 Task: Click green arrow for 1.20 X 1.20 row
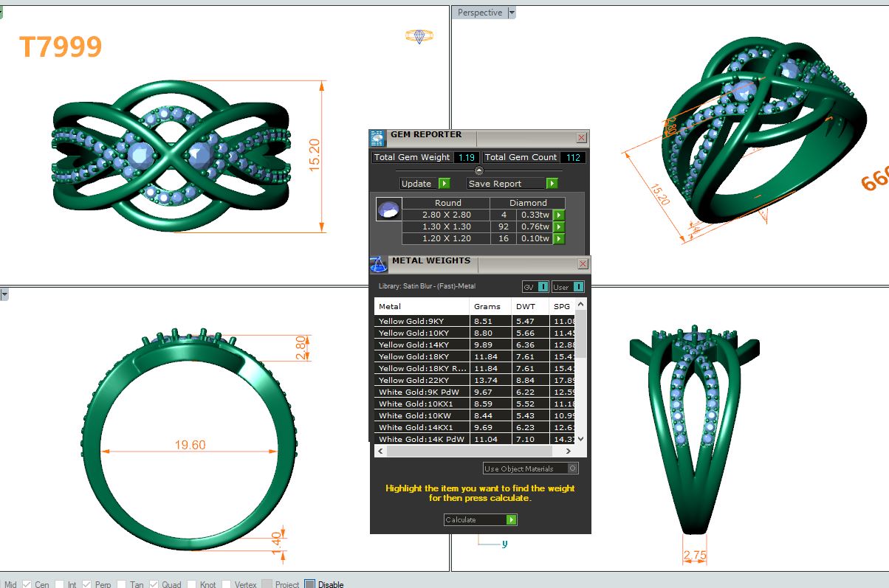559,238
